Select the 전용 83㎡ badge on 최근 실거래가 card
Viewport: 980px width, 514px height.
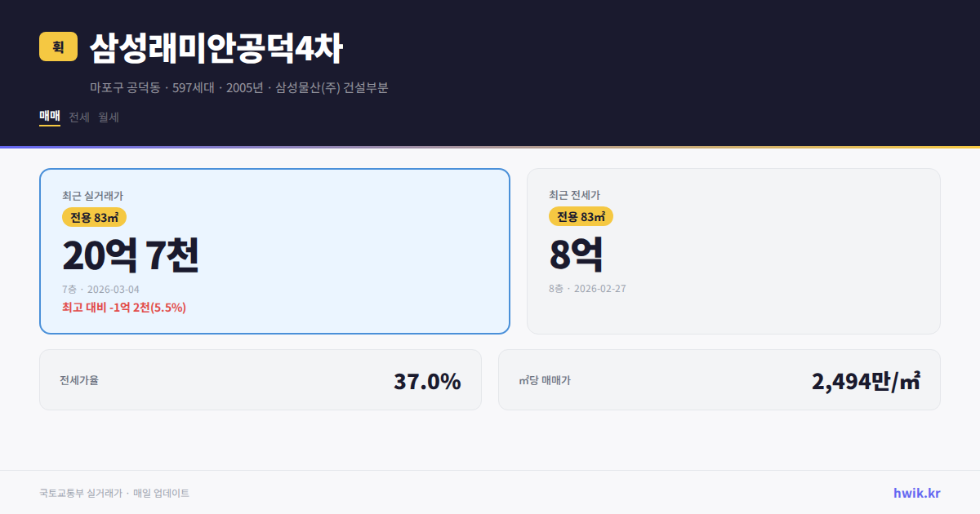tap(92, 216)
